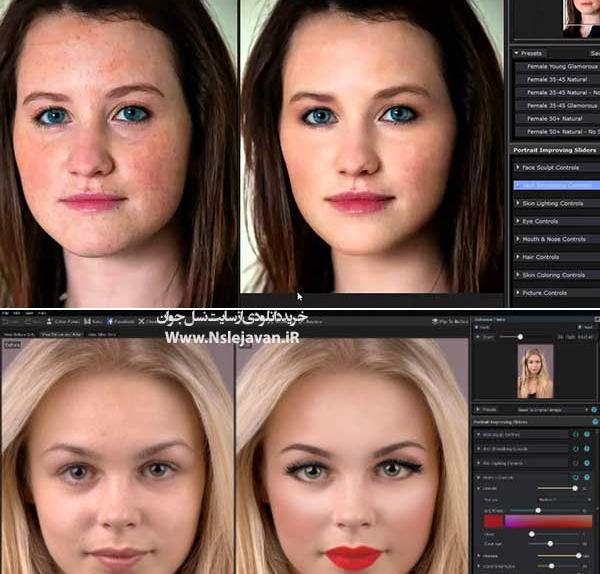600x574 pixels.
Task: Open the File menu in lower window
Action: pos(5,313)
